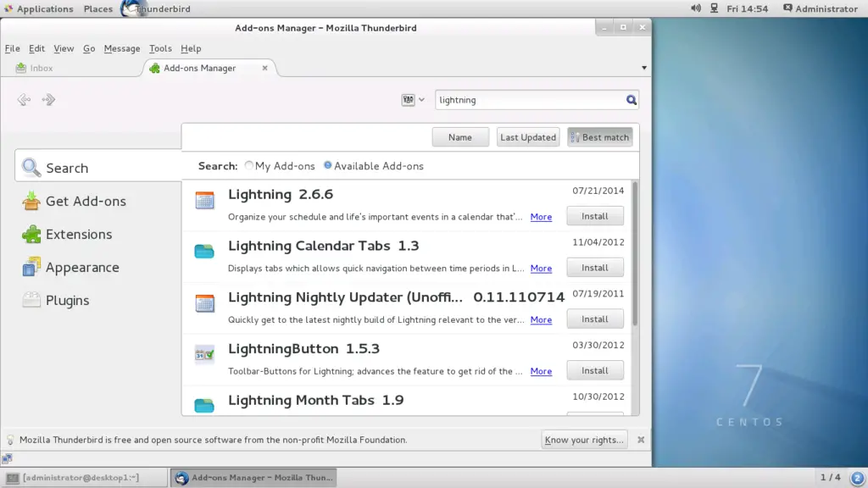Install Lightning 2.6.6
Viewport: 868px width, 488px height.
click(x=594, y=216)
